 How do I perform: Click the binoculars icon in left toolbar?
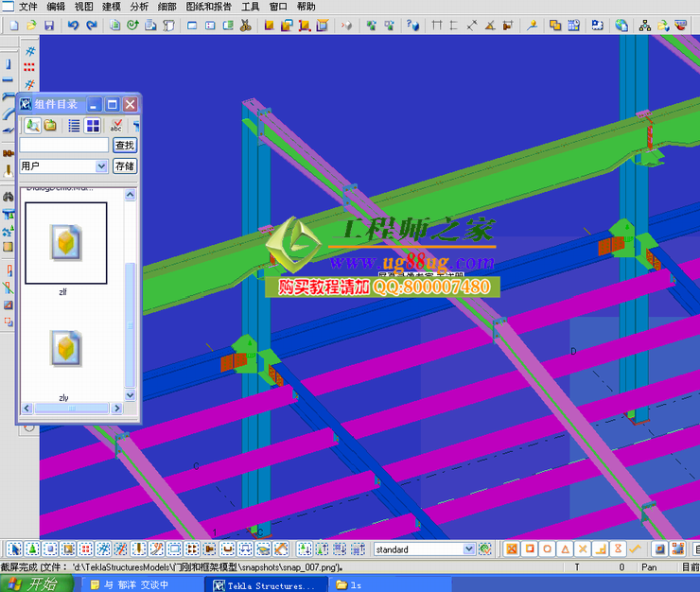point(9,197)
